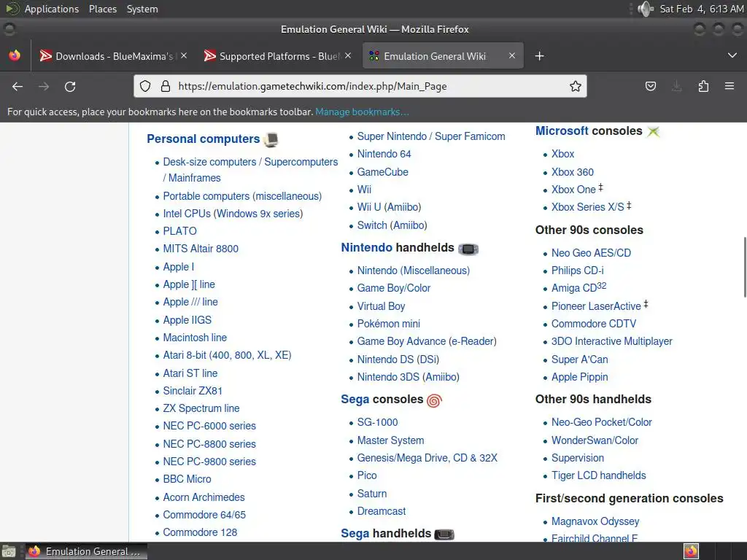Image resolution: width=747 pixels, height=560 pixels.
Task: Open the Philips CD-i link
Action: 578,271
